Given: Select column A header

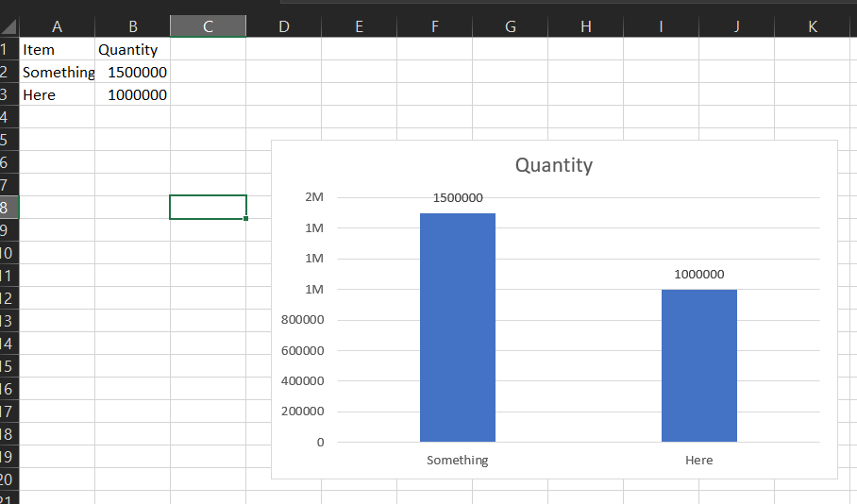Looking at the screenshot, I should point(57,26).
